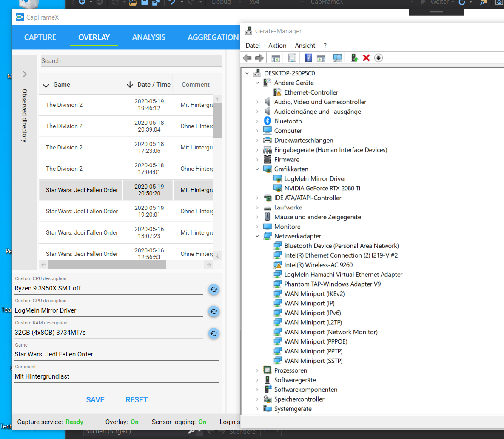
Task: Select the Ethernet-Controller device with warning
Action: pos(311,92)
